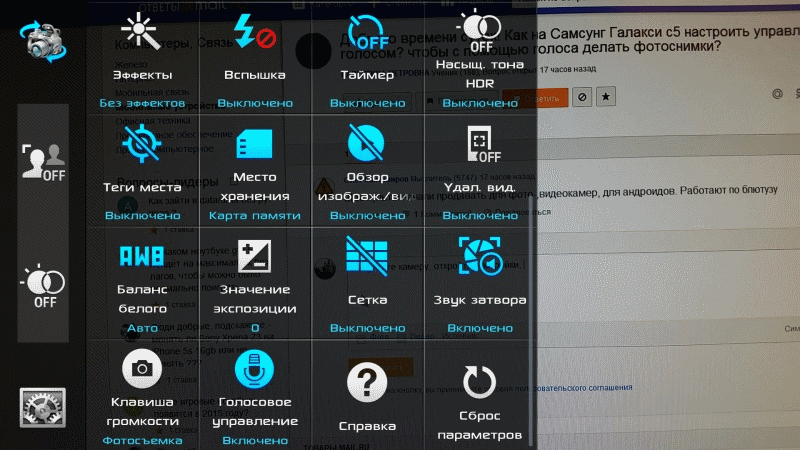800x450 pixels.
Task: Tap the 'Теги места' label
Action: [142, 187]
